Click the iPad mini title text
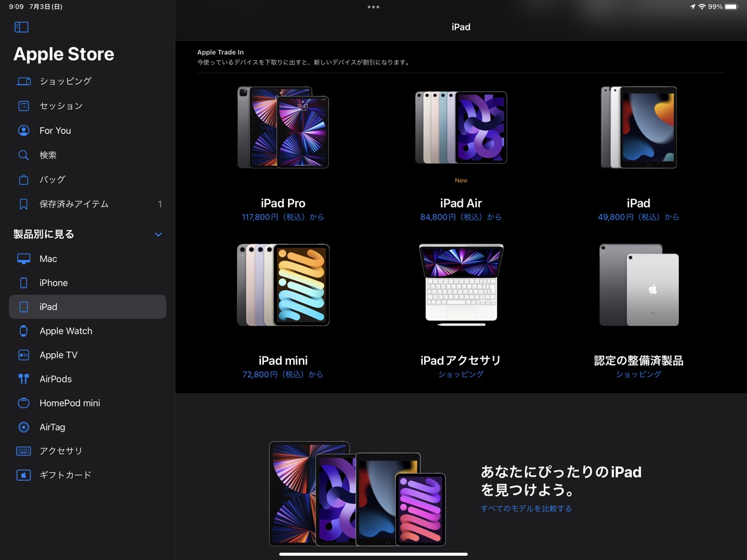 pyautogui.click(x=283, y=360)
